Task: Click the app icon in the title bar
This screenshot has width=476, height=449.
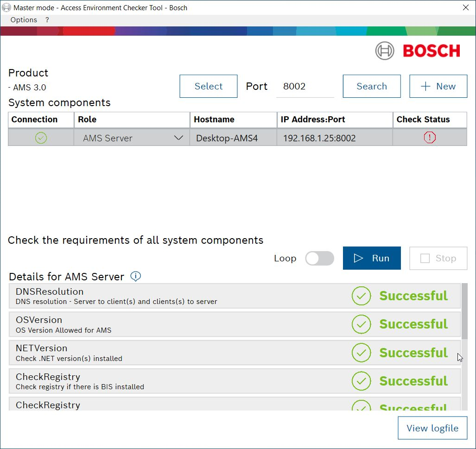Action: tap(6, 7)
